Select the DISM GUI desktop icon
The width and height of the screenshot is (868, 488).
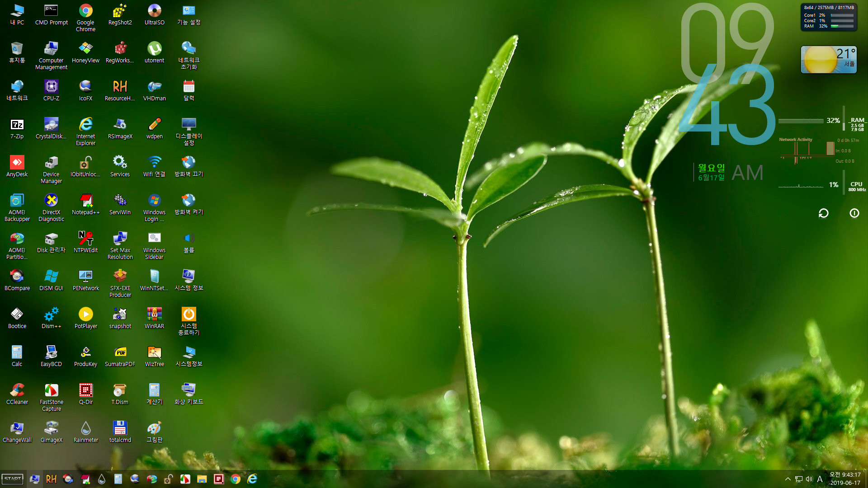[x=51, y=280]
